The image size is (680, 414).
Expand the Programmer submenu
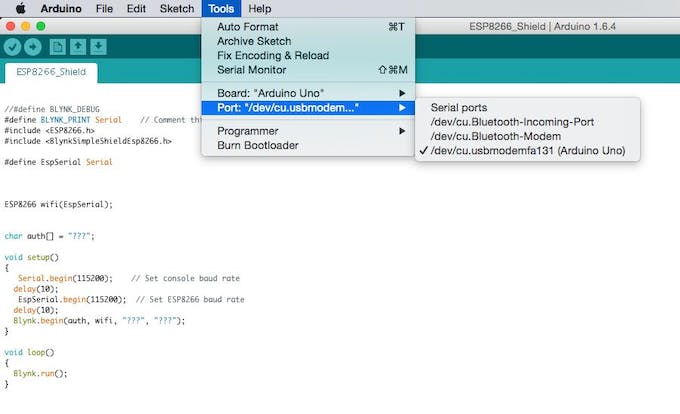coord(308,131)
